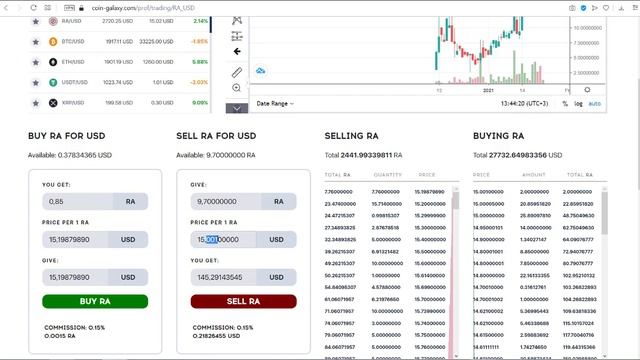This screenshot has height=360, width=640.
Task: Select the XRP coin icon
Action: (x=53, y=103)
